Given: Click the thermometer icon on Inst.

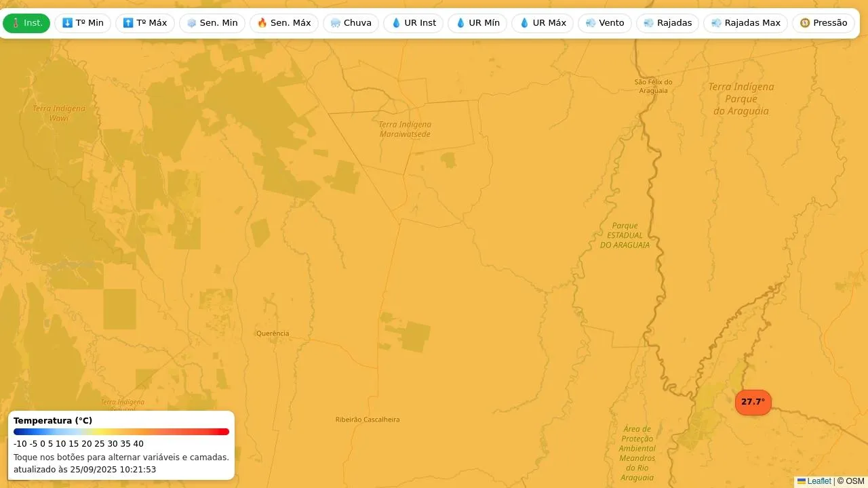Looking at the screenshot, I should pyautogui.click(x=16, y=23).
